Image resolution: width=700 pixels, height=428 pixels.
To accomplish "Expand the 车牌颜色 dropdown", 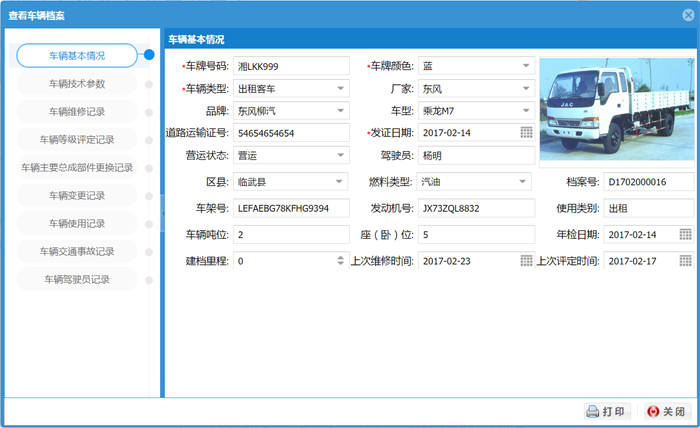I will click(526, 66).
